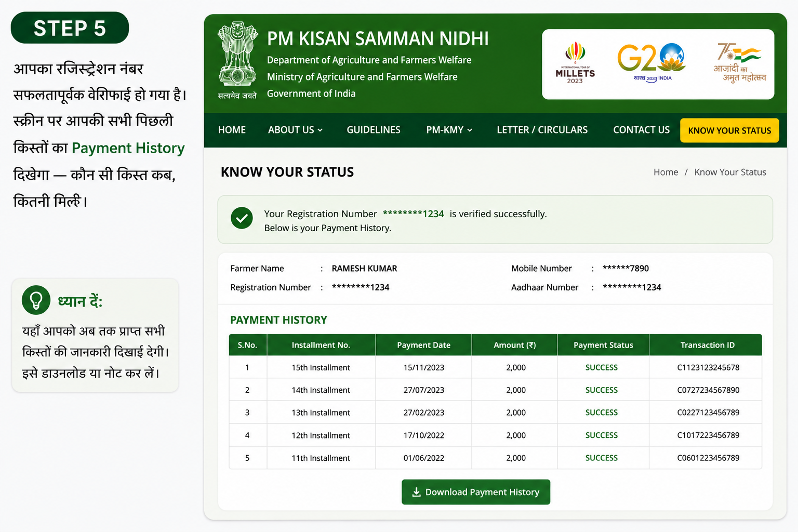Click the G20 India logo
The image size is (798, 532).
click(x=652, y=63)
